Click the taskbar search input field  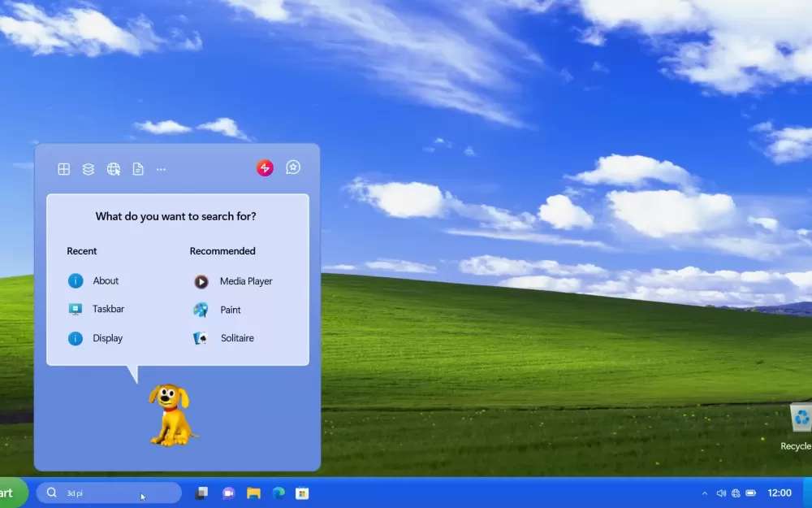(110, 493)
